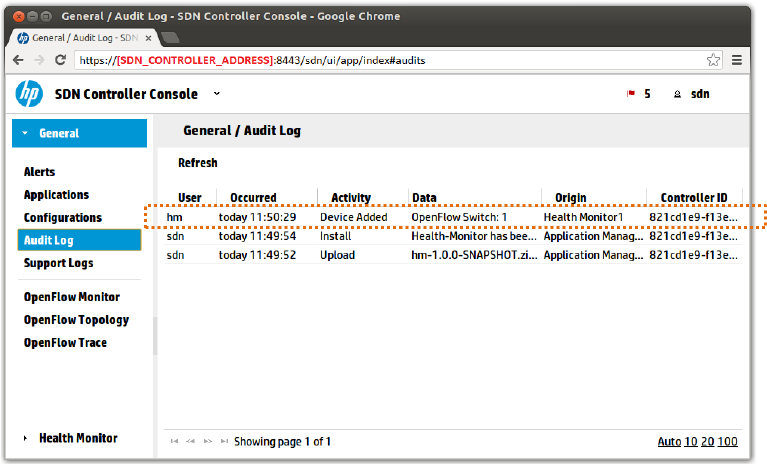Open the SDN Controller Console dropdown chevron

(x=217, y=94)
